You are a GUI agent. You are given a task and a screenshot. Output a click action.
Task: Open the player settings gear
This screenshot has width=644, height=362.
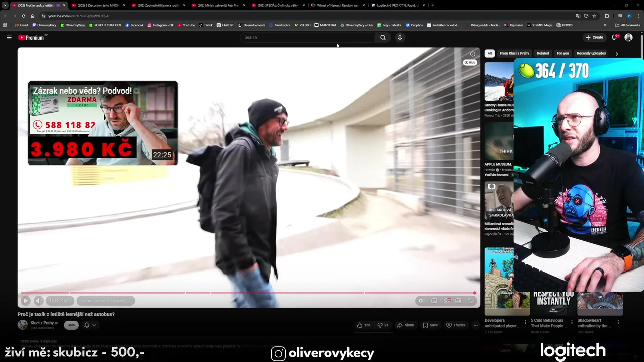446,301
